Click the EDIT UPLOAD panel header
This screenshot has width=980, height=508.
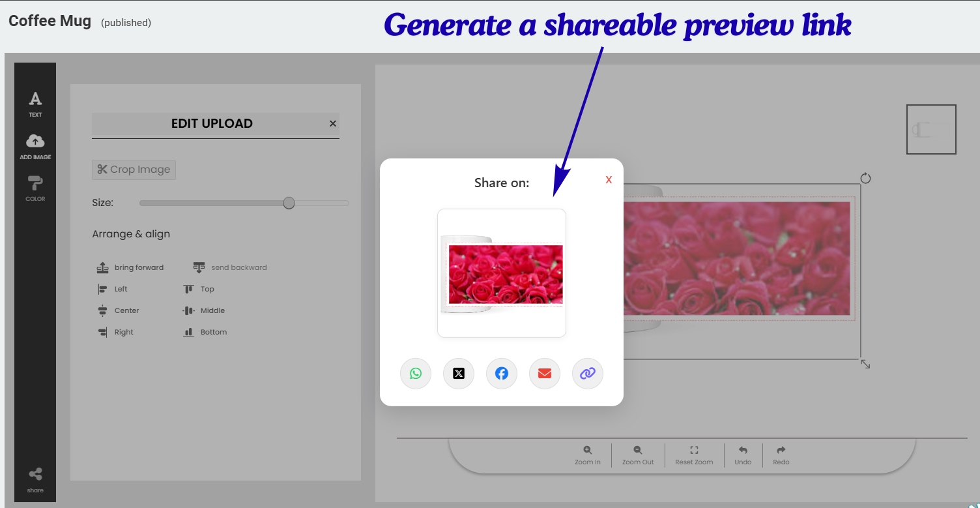click(212, 123)
